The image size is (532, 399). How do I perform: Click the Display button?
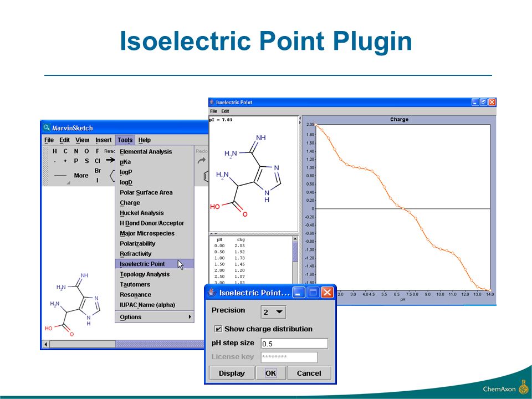pyautogui.click(x=232, y=373)
